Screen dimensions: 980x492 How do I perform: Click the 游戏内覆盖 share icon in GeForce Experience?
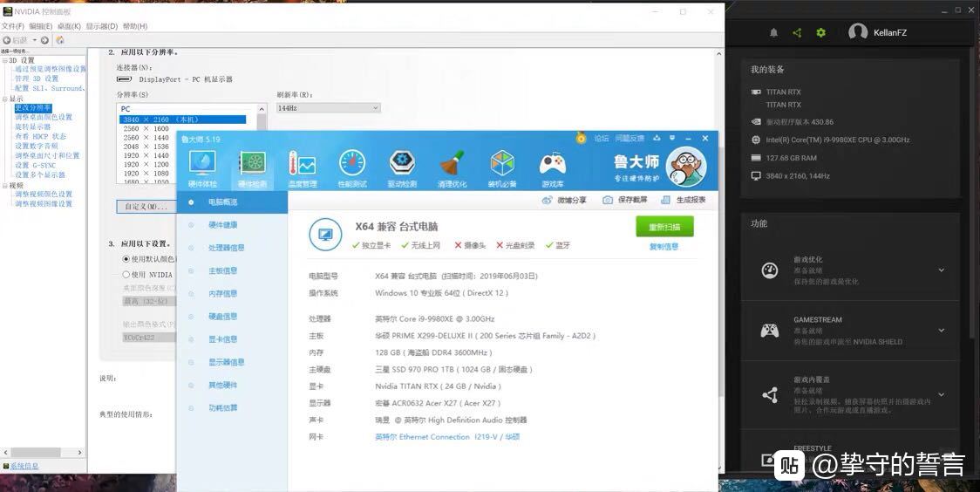769,395
